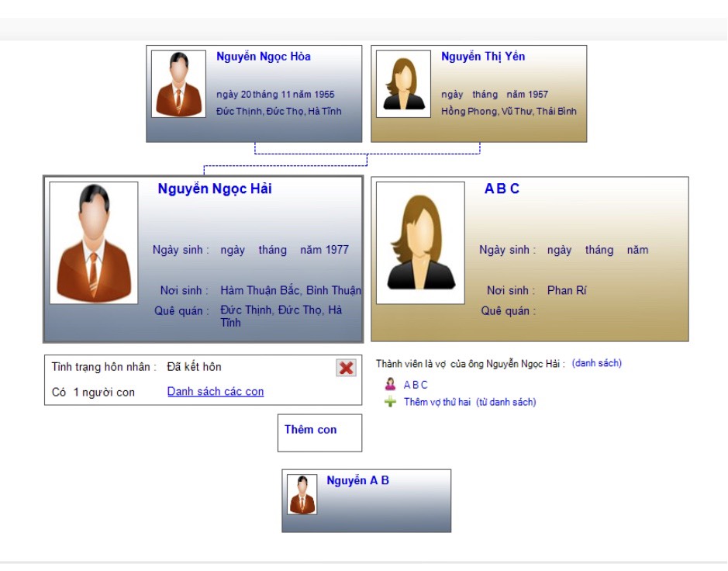728x571 pixels.
Task: Click Nguyễn Ngọc Hải's large avatar
Action: tap(94, 243)
